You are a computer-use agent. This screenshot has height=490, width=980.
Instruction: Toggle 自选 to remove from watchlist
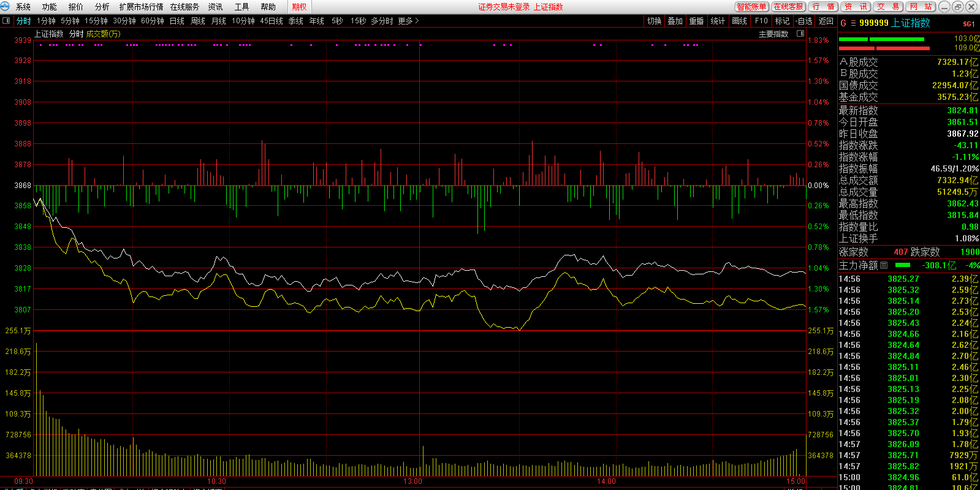803,21
